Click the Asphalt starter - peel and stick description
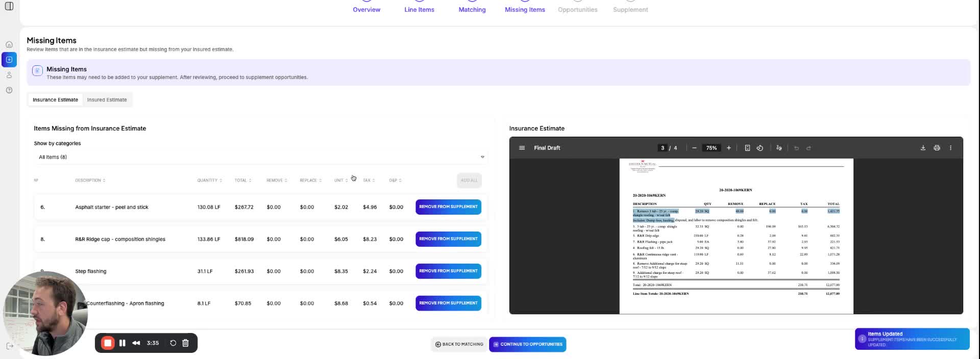 112,208
